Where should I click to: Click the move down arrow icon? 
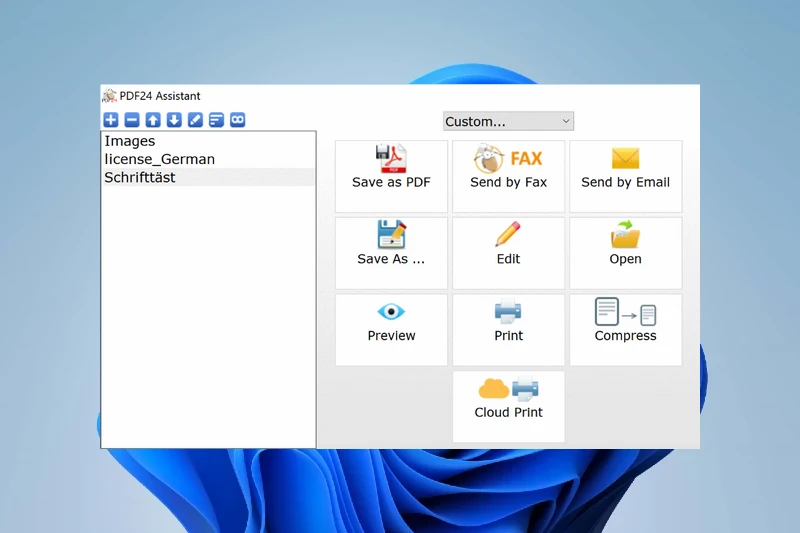pos(174,120)
